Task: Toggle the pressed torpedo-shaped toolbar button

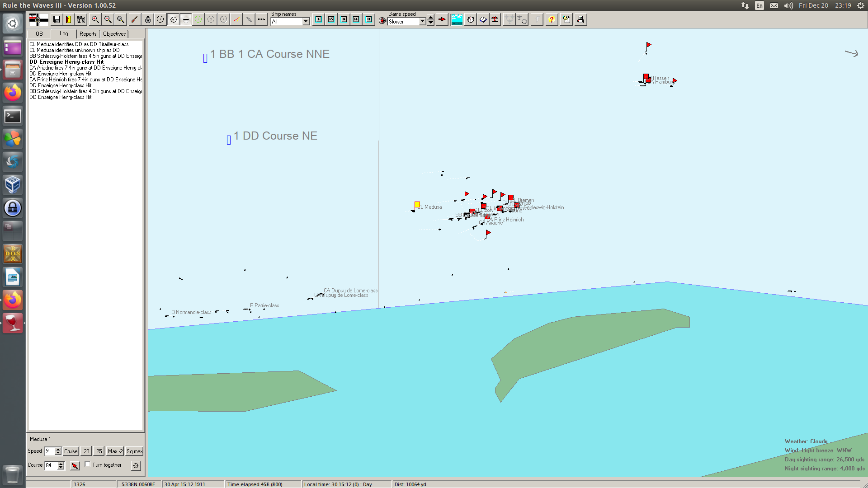Action: [186, 19]
